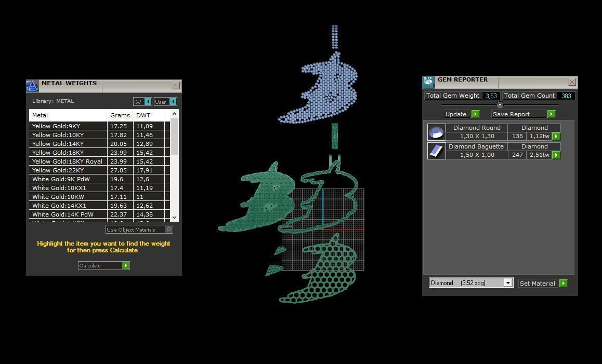Select the White Gold:10KW row
This screenshot has width=602, height=364.
click(x=99, y=196)
